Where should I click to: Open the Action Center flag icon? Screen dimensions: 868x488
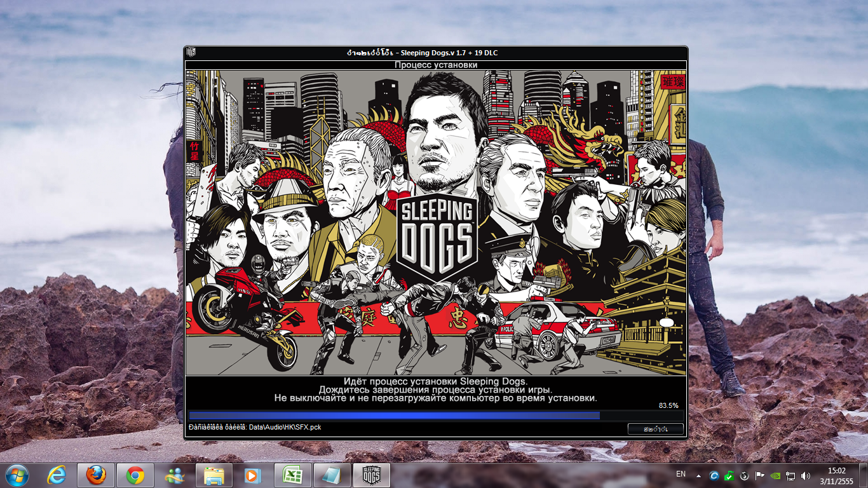(759, 475)
